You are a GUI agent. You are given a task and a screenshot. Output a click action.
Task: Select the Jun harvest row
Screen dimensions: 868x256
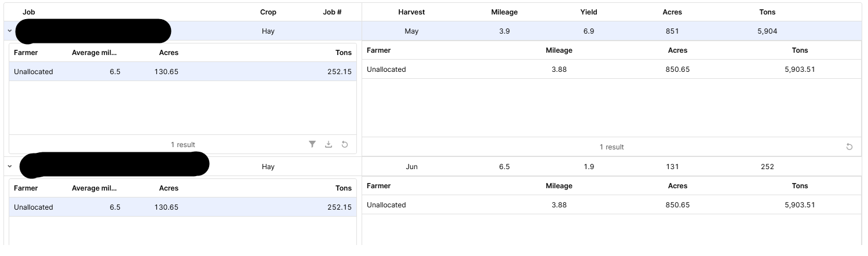coord(411,167)
